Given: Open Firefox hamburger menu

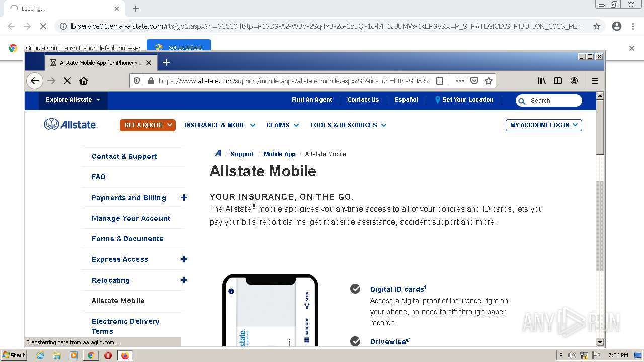Looking at the screenshot, I should (x=594, y=81).
